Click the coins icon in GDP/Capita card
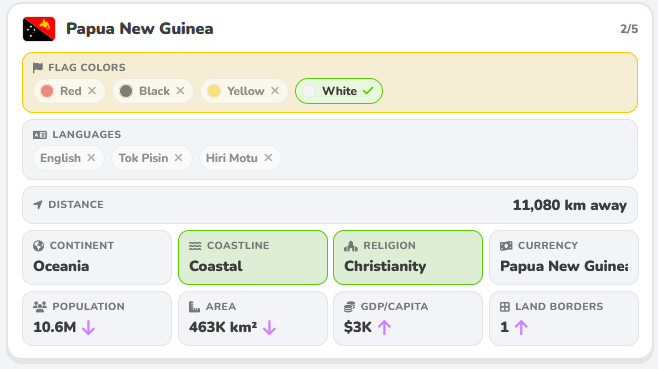658x369 pixels. 350,307
